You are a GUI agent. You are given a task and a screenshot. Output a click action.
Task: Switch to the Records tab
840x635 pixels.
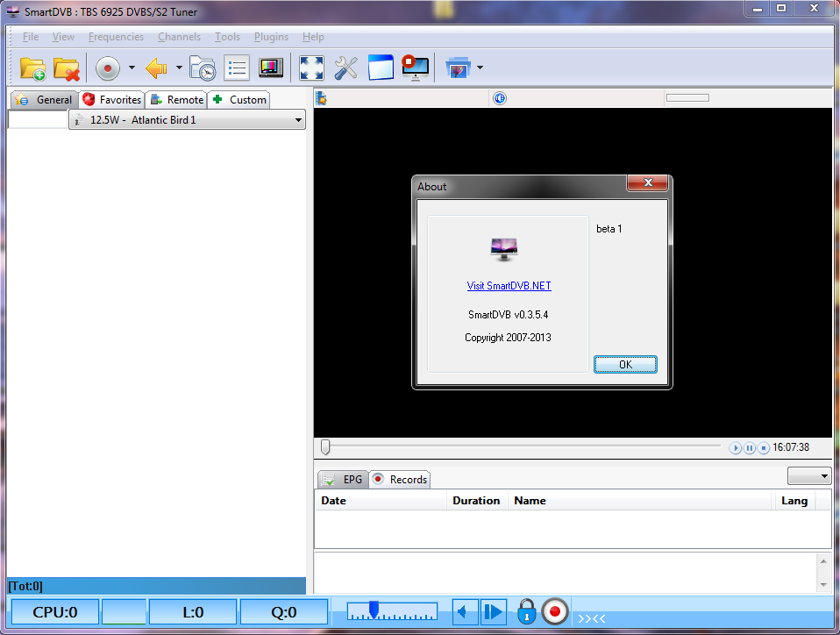coord(400,479)
